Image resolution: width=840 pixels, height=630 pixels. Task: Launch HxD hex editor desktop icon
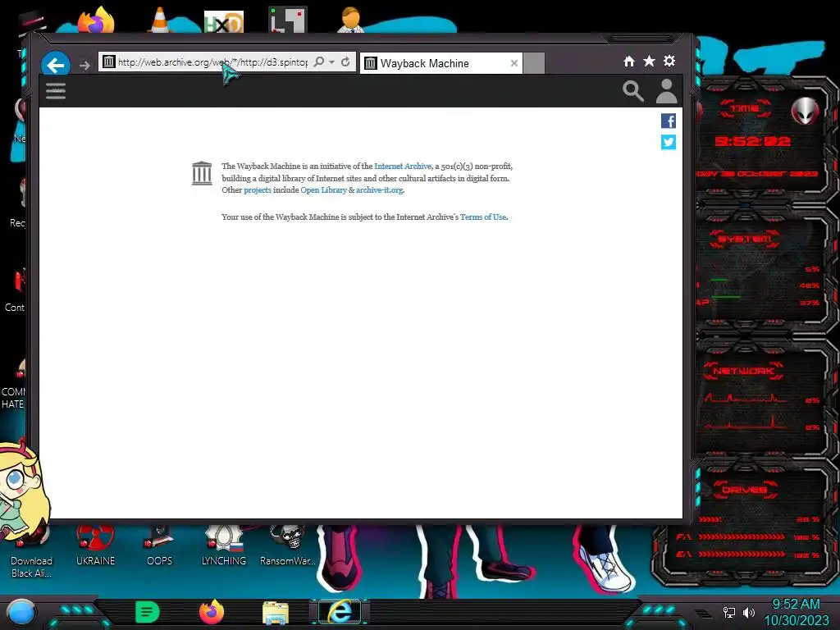(x=224, y=21)
